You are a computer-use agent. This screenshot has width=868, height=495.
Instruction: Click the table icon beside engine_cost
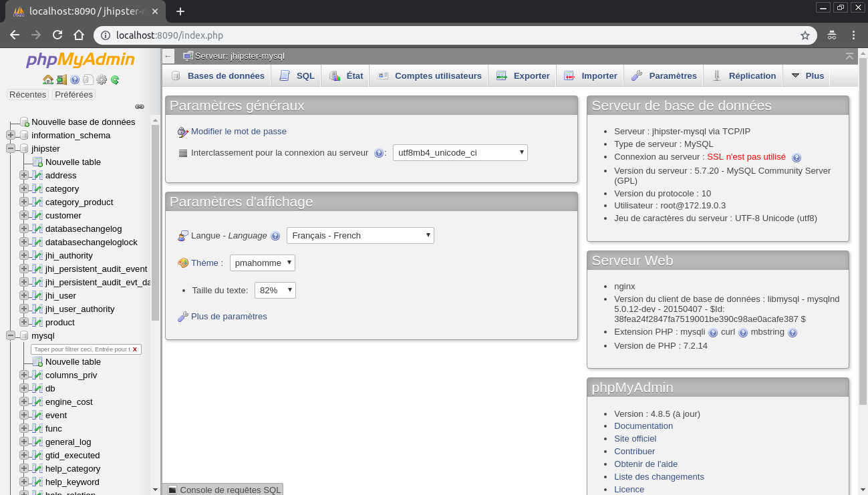point(38,401)
